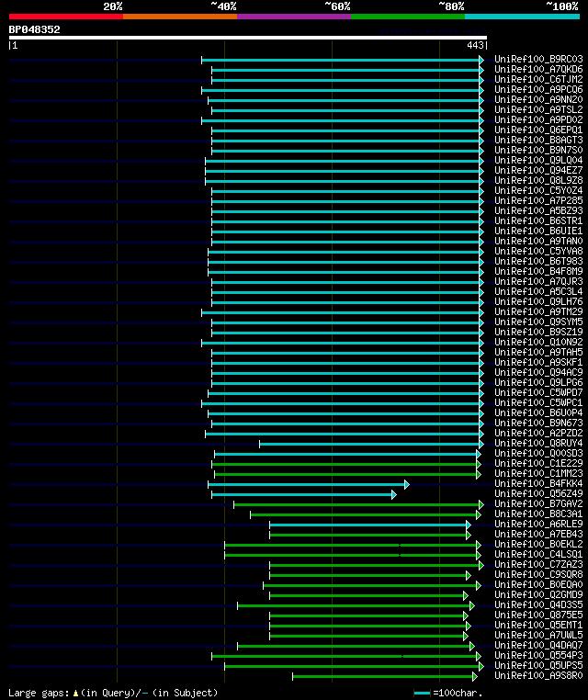Open hit UniRef100_C5YVA8
Viewport: 588px width, 700px height.
pos(538,251)
